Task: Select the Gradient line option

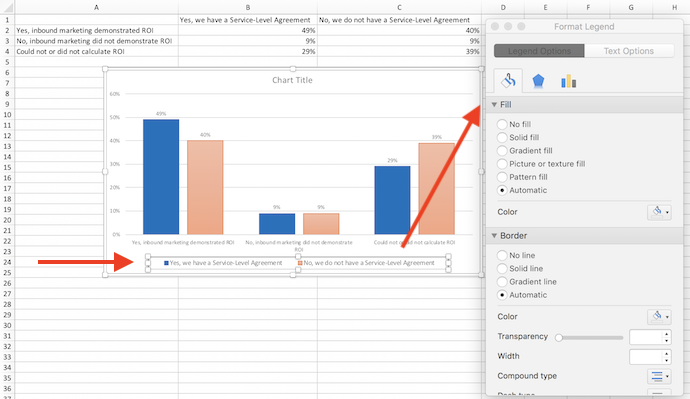Action: [x=502, y=282]
